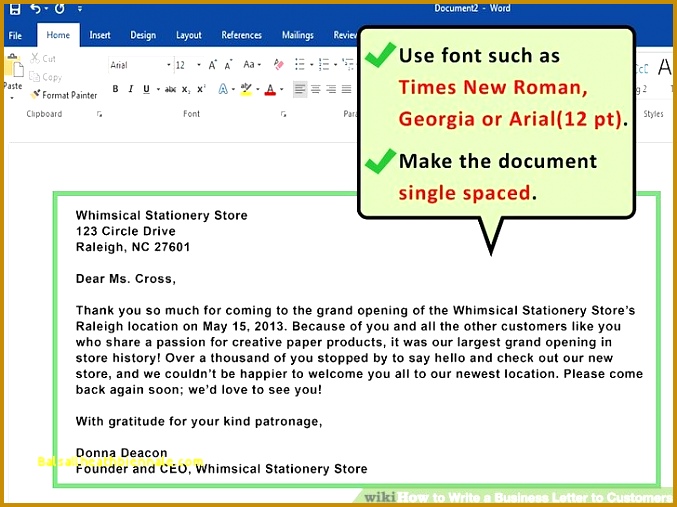Image resolution: width=677 pixels, height=507 pixels.
Task: Switch to the Insert tab
Action: point(100,35)
